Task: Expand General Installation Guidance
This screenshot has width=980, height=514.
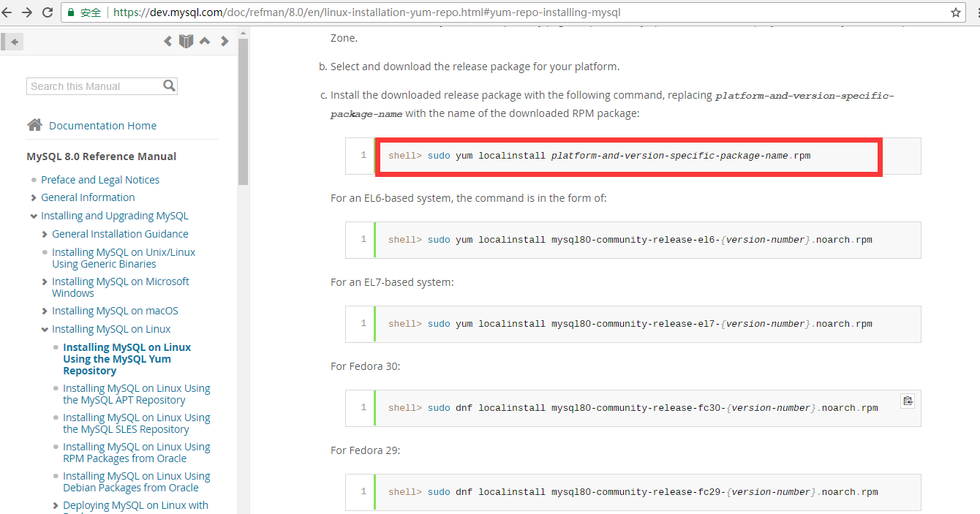Action: [x=45, y=234]
